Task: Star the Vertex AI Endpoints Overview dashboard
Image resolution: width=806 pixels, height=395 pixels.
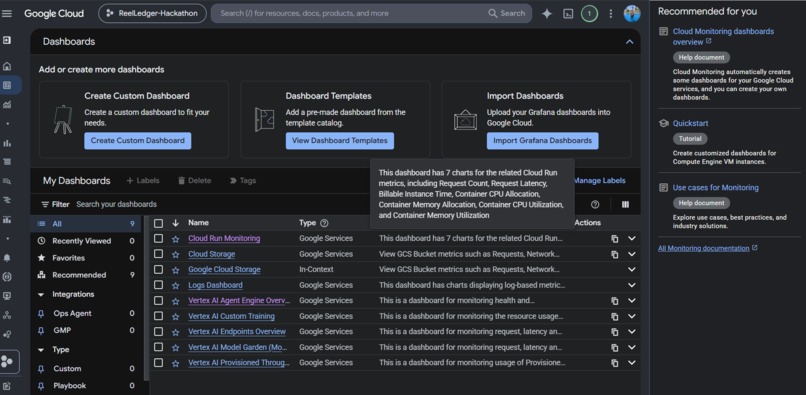Action: 175,332
